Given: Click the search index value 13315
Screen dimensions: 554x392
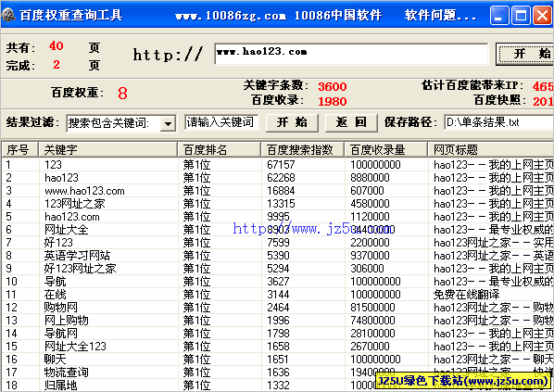Looking at the screenshot, I should [x=281, y=204].
